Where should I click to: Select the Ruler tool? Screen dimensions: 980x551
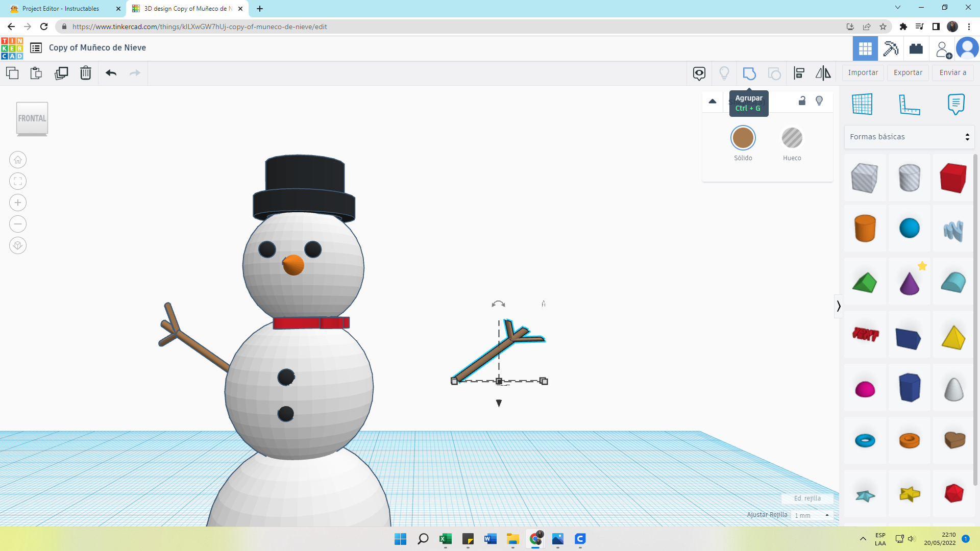[x=909, y=104]
